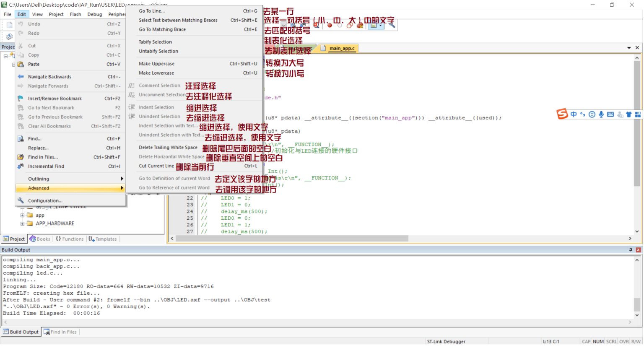Choose Make Uppercase
Viewport: 644px width, 348px height.
click(x=195, y=64)
